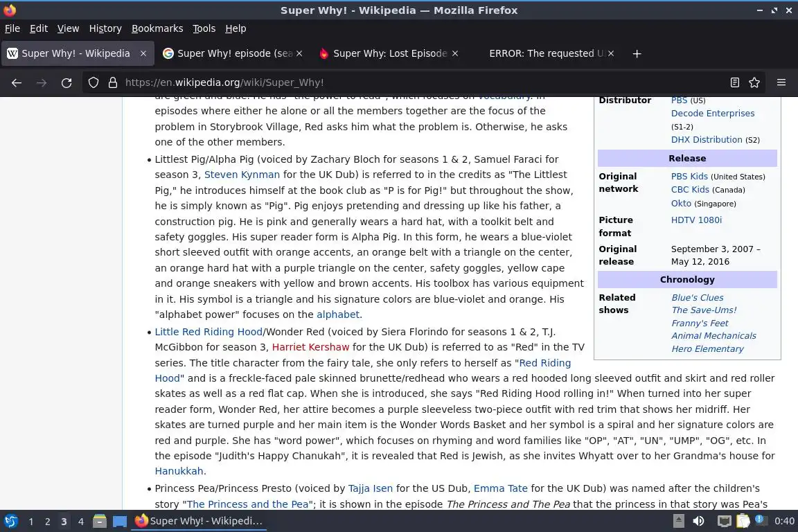Switch to workspace 1

pos(31,522)
